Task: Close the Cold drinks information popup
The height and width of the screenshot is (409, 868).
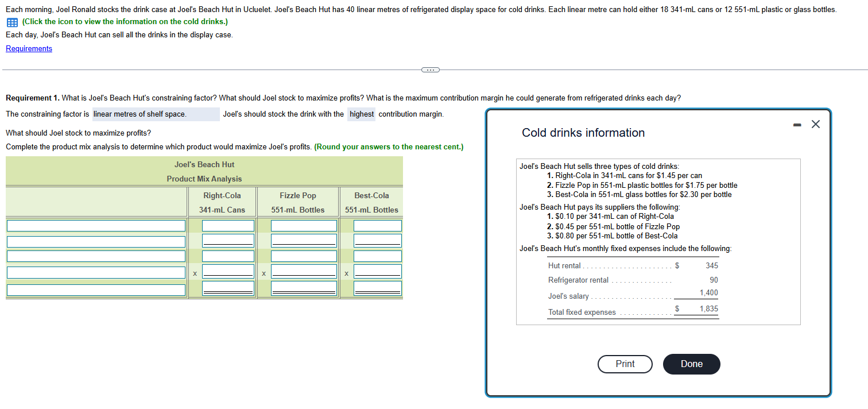Action: point(816,124)
